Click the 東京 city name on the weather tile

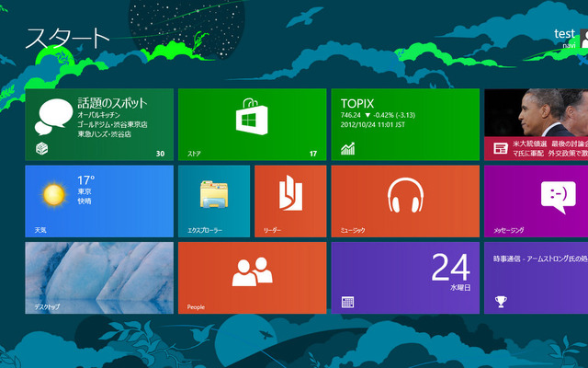click(85, 191)
